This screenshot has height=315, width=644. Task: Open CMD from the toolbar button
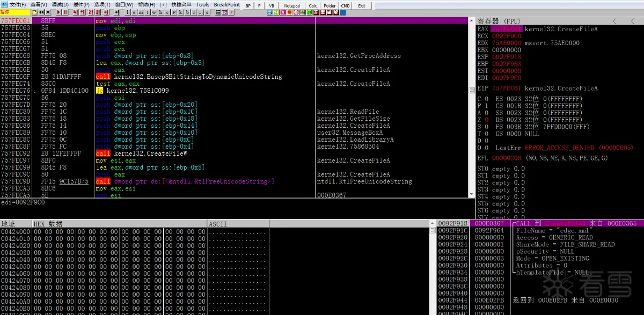coord(346,5)
